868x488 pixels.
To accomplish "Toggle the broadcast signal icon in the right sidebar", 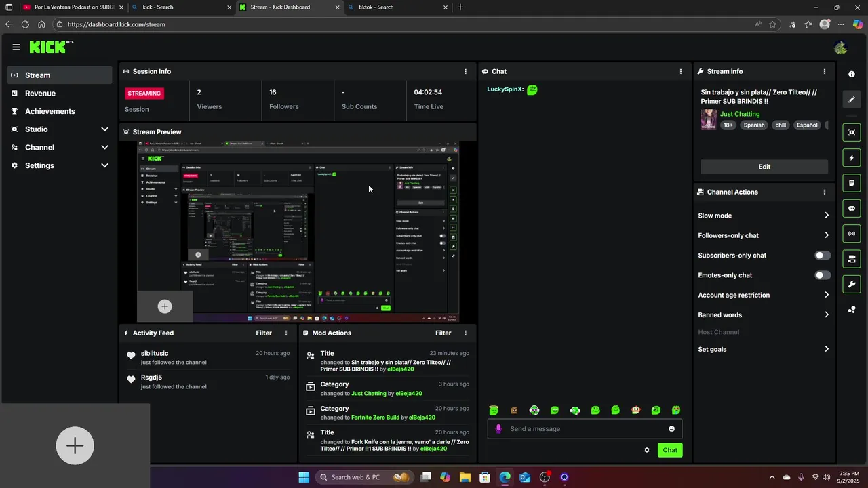I will 852,234.
